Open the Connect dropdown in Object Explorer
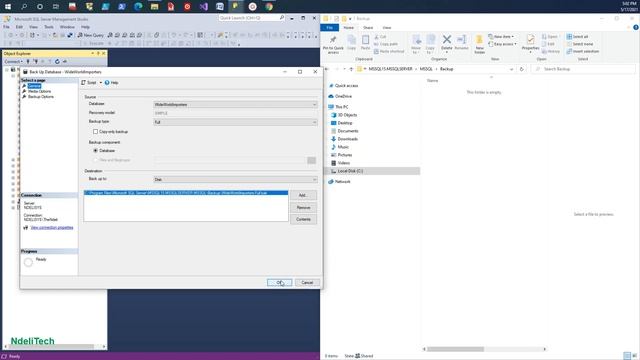 [13, 61]
